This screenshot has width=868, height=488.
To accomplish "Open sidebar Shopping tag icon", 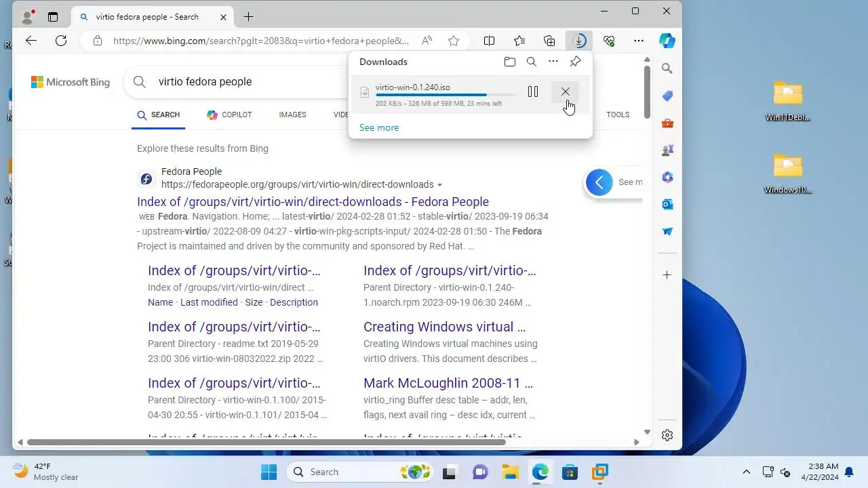I will tap(667, 96).
